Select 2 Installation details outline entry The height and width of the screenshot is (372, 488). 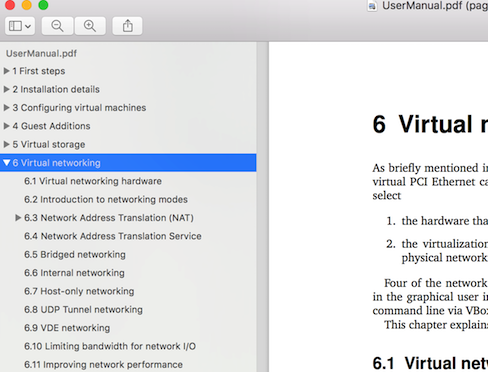[56, 89]
